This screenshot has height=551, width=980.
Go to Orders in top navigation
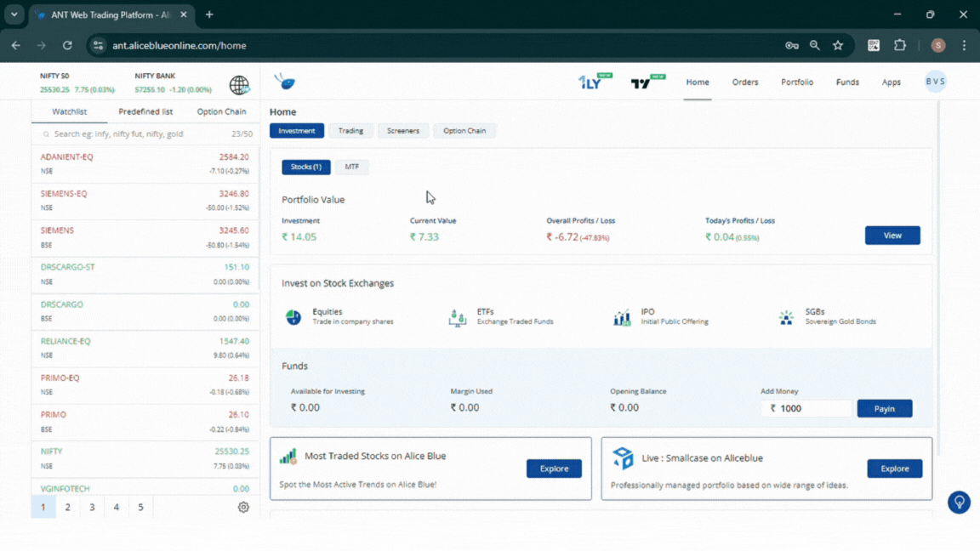pos(745,82)
